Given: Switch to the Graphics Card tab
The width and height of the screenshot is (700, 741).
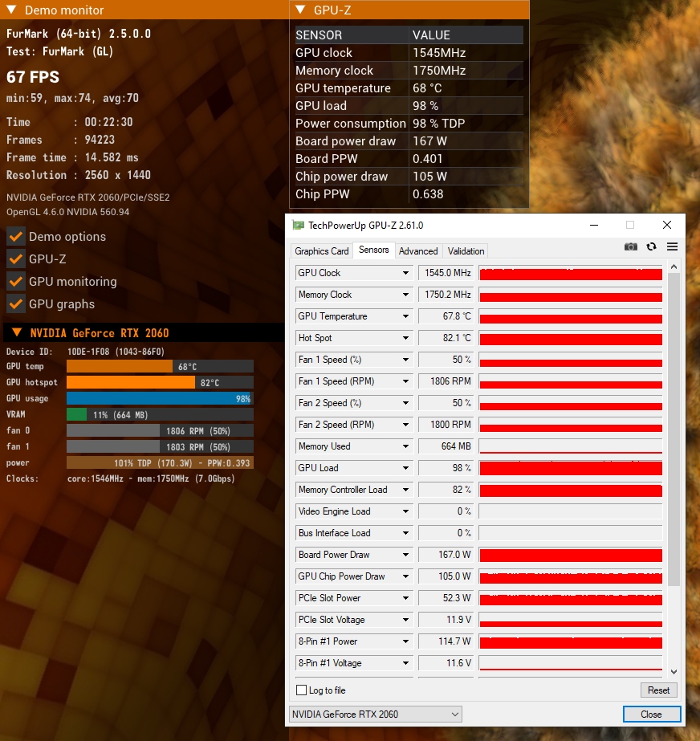Looking at the screenshot, I should 321,251.
